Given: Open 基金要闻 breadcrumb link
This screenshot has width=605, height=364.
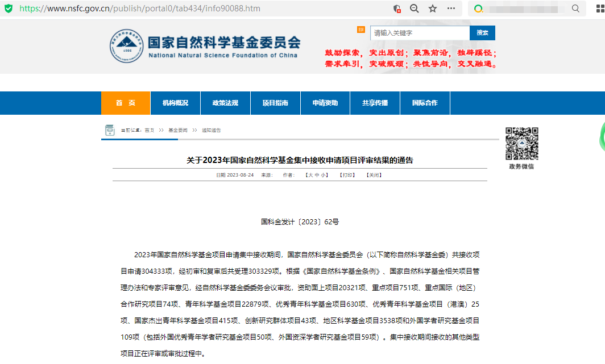Looking at the screenshot, I should point(178,130).
